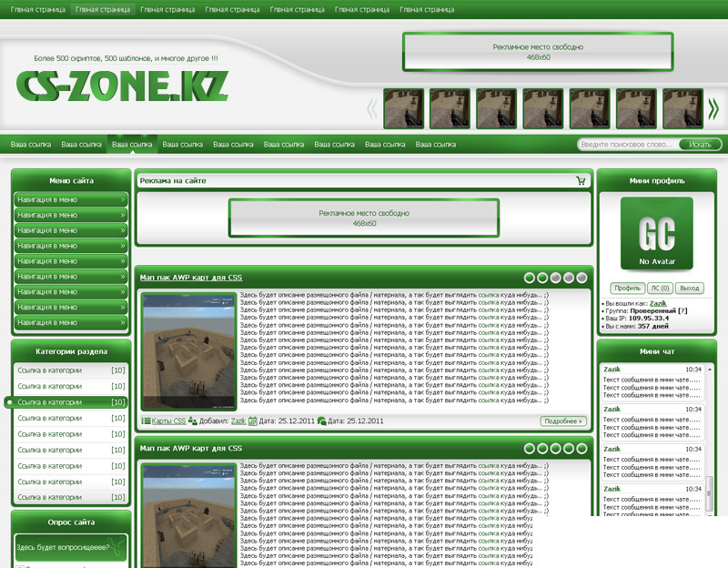
Task: Select the rightmost rating circle of the first post
Action: coord(581,278)
